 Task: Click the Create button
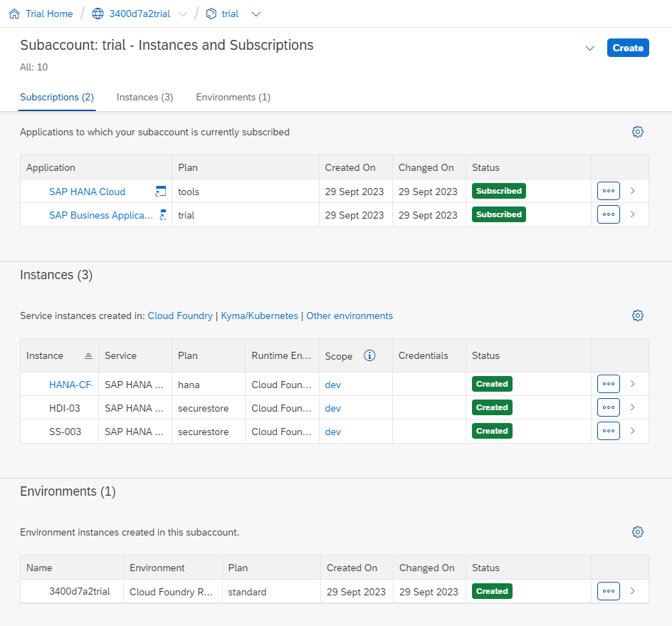click(628, 48)
